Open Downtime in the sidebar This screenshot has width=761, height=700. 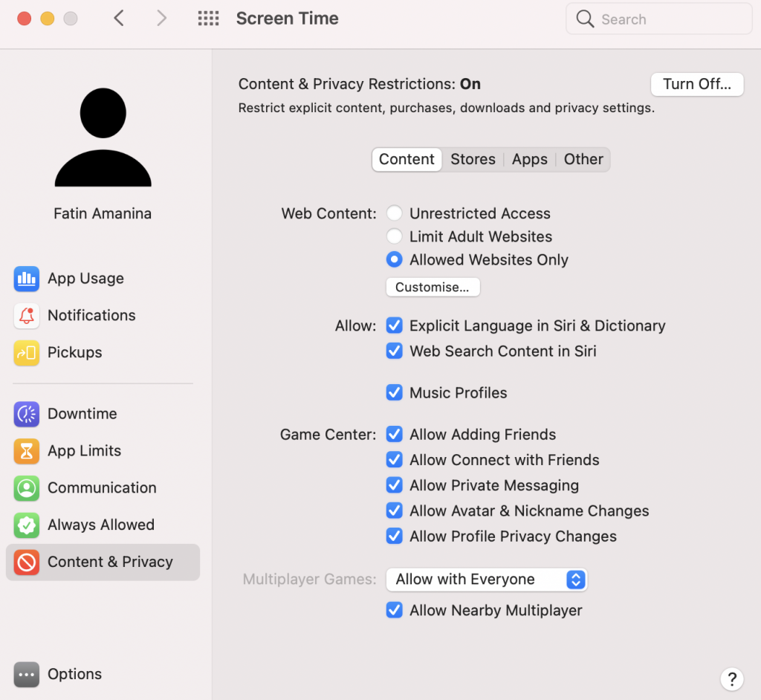pos(103,414)
